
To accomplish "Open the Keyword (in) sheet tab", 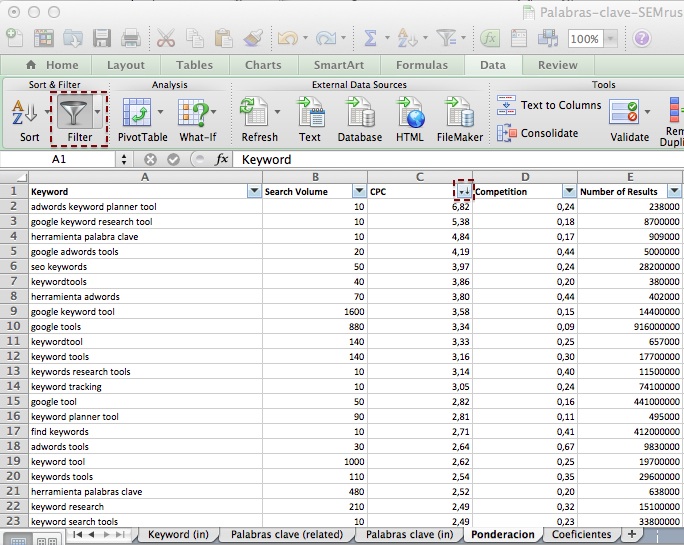I will pyautogui.click(x=178, y=535).
